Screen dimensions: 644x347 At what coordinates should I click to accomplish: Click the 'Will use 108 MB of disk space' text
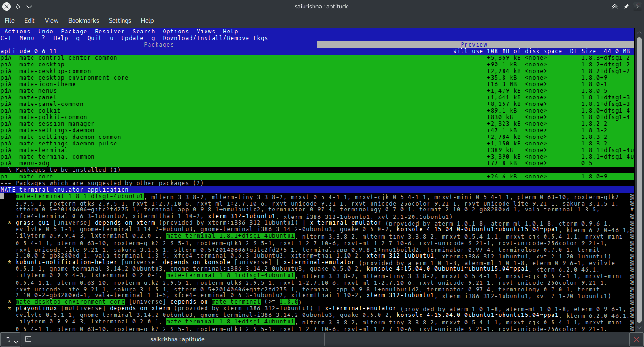point(508,51)
